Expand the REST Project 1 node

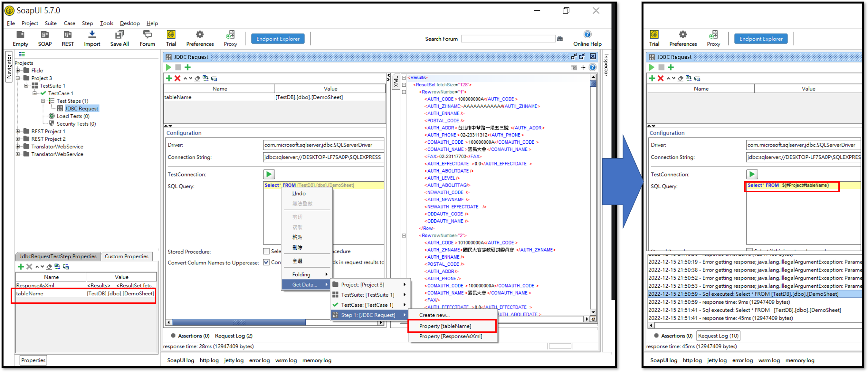pos(18,131)
